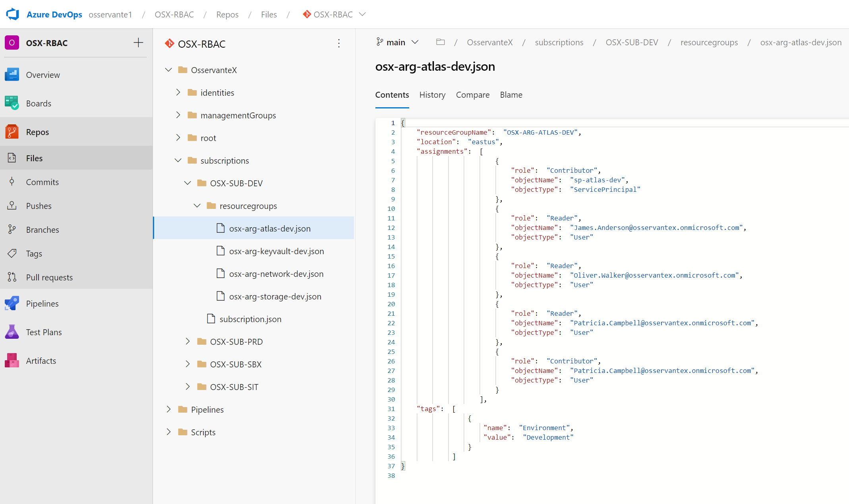Open the Boards hub icon
The image size is (849, 504).
(12, 103)
